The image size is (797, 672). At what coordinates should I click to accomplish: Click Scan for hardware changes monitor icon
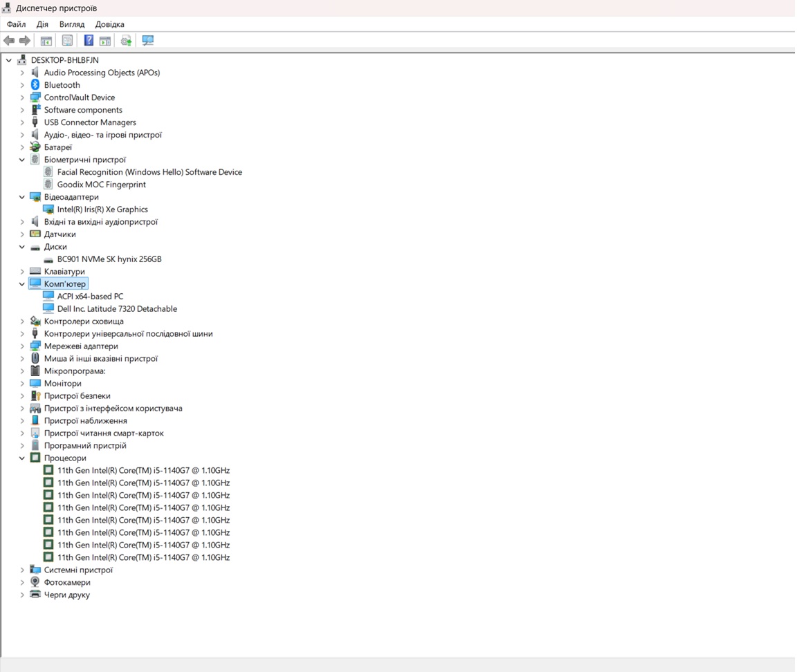[x=148, y=41]
